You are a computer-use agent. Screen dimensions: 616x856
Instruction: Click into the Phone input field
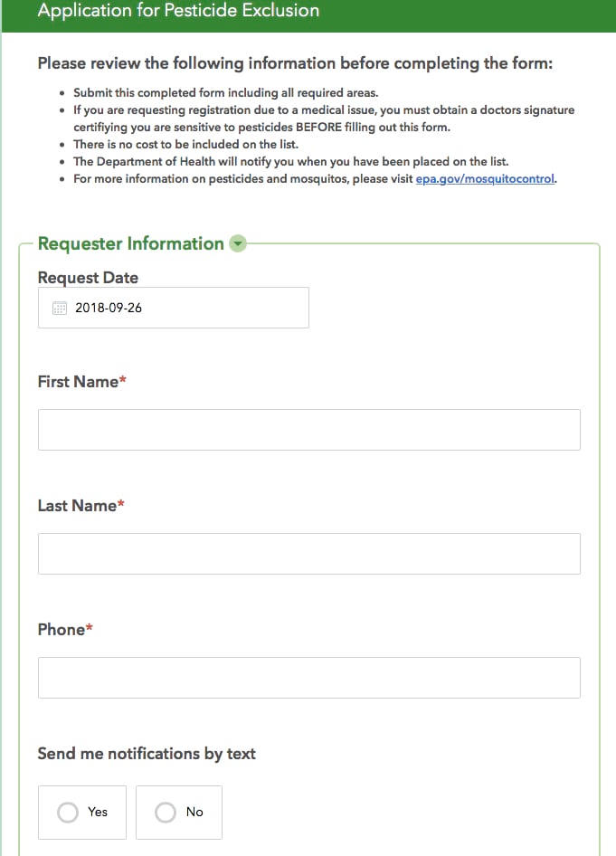point(308,678)
